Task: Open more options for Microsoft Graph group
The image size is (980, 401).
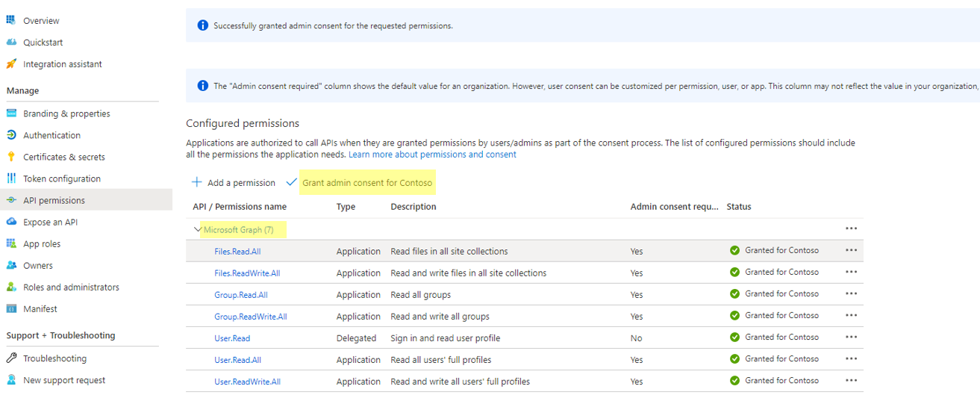Action: point(852,229)
